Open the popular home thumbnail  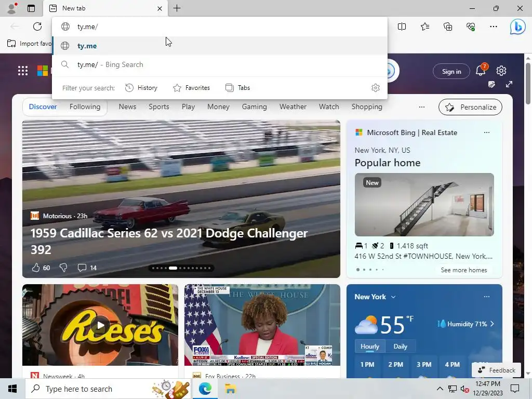pyautogui.click(x=424, y=205)
